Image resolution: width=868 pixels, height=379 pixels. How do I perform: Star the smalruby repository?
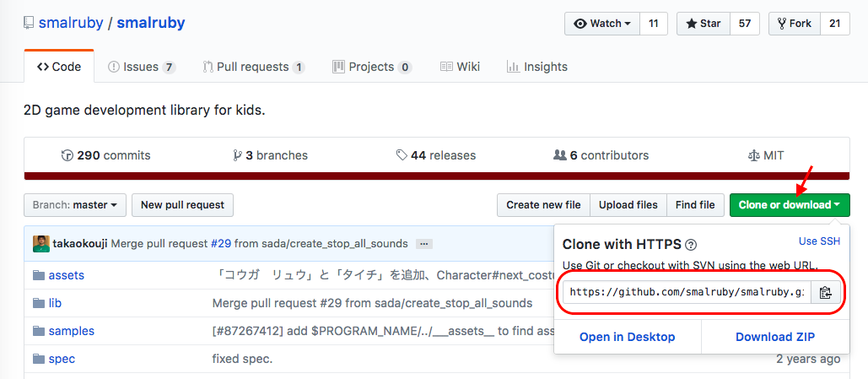pos(700,24)
